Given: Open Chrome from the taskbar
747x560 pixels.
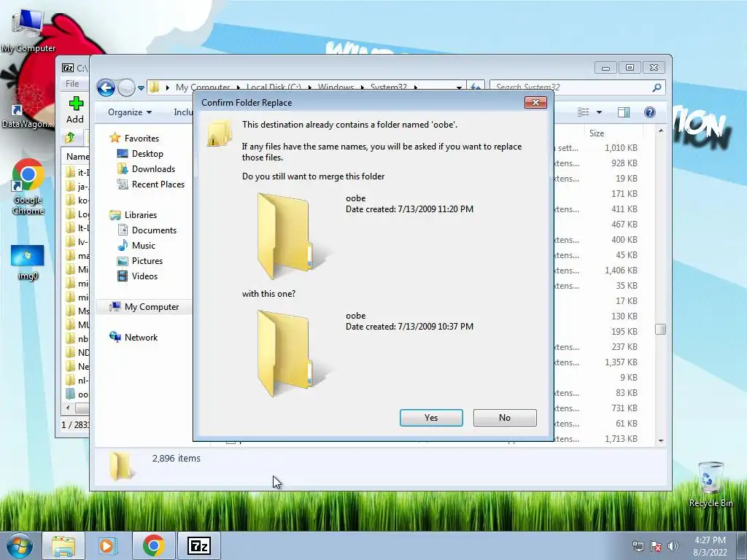Looking at the screenshot, I should point(153,545).
